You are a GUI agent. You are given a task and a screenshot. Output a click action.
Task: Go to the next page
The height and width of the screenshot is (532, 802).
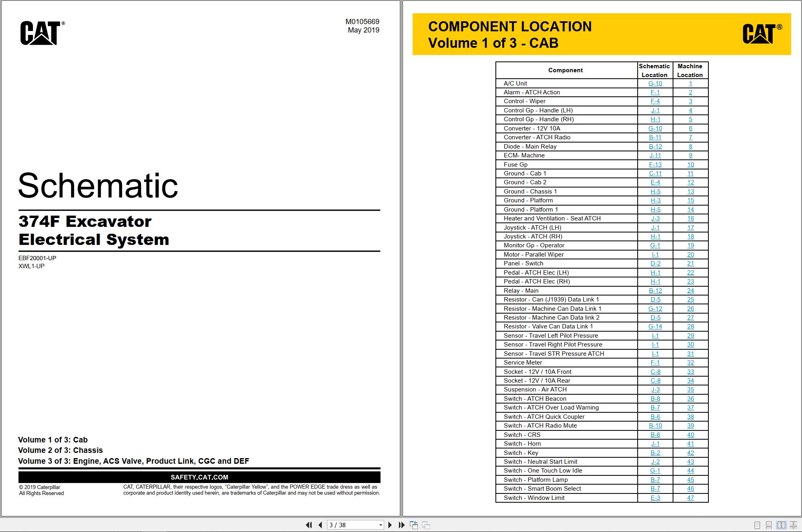[x=390, y=525]
